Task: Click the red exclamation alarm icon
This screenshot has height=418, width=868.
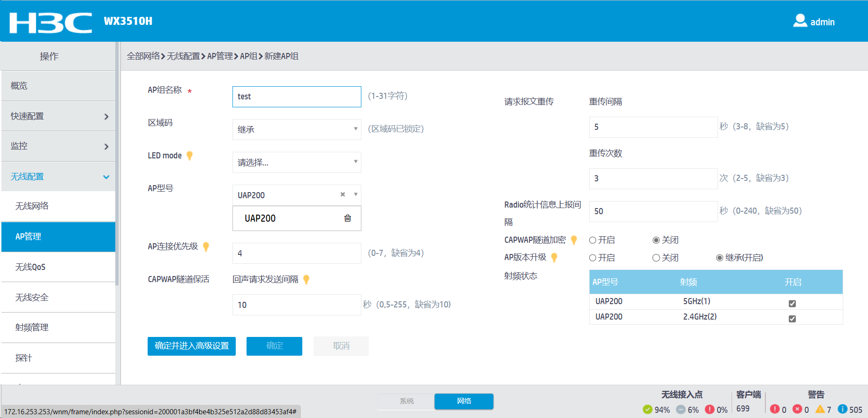Action: 775,409
